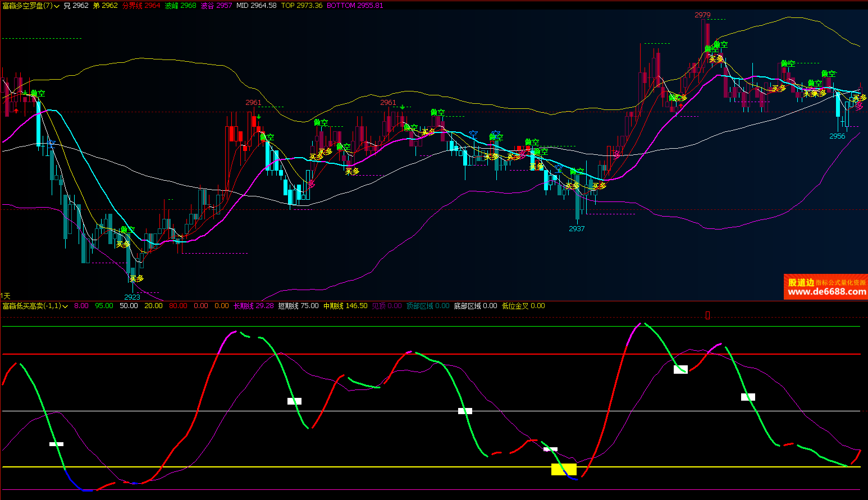Screen dimensions: 868x500
Task: Click the 波峰 2968 readout in header
Action: (180, 6)
